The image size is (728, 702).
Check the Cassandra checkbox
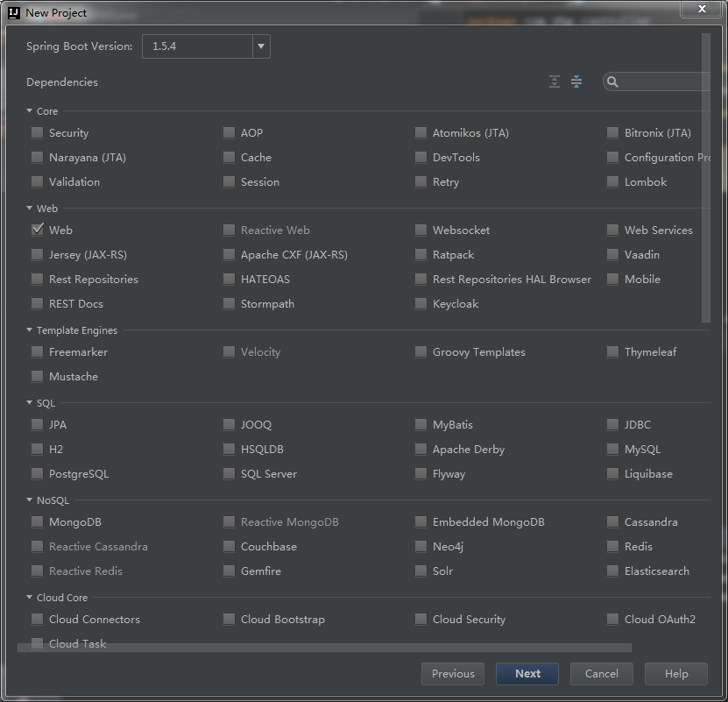click(612, 522)
